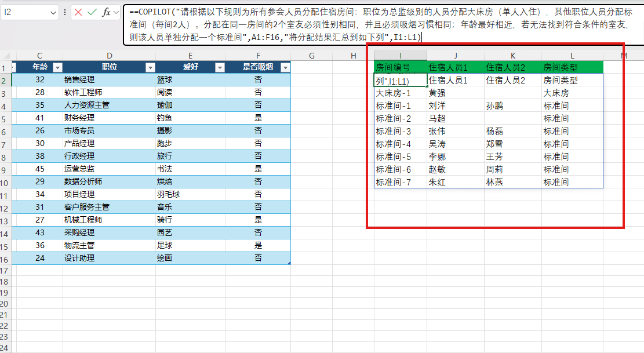This screenshot has height=353, width=644.
Task: Select column C header
Action: click(39, 56)
